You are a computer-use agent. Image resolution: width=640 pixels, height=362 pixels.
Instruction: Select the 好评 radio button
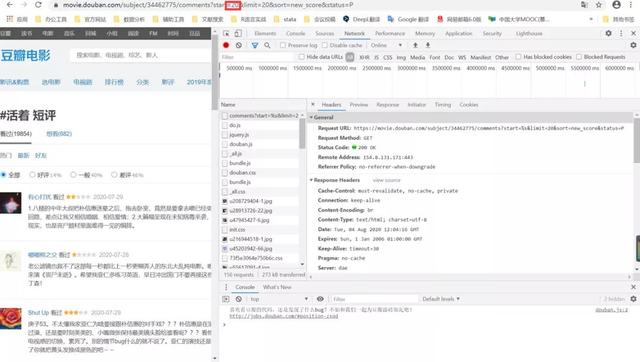(x=32, y=175)
